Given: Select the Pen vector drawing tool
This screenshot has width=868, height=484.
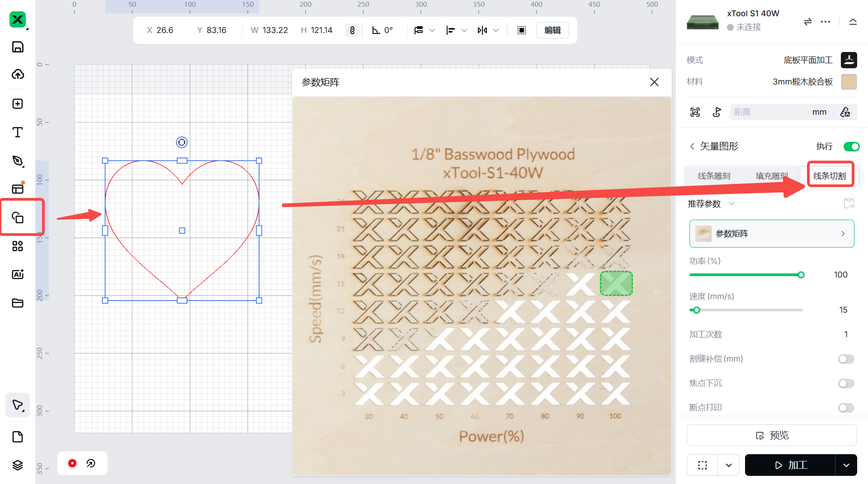Looking at the screenshot, I should 18,161.
